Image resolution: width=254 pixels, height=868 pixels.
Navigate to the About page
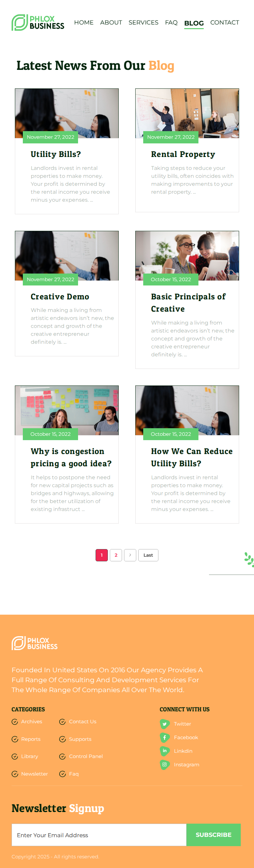(111, 23)
